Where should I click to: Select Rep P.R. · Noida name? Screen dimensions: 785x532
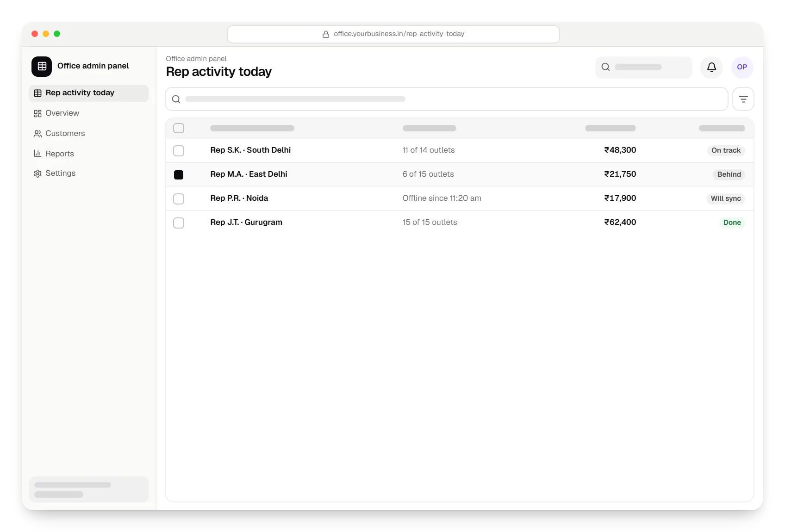tap(239, 198)
